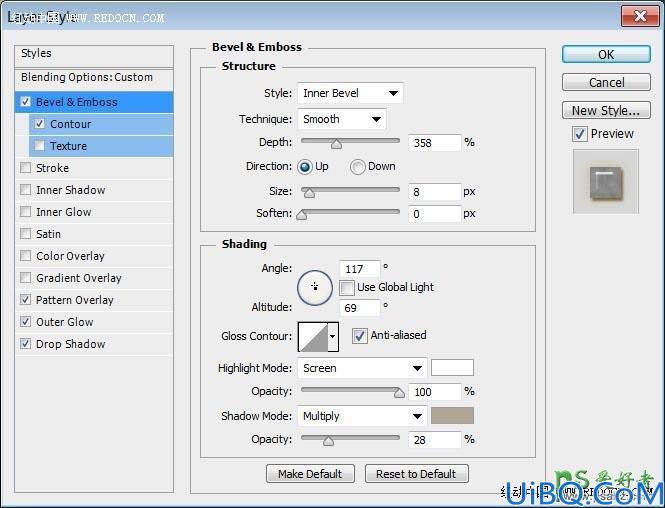Click the highlight Opacity slider handle
The image size is (665, 508).
click(x=399, y=393)
